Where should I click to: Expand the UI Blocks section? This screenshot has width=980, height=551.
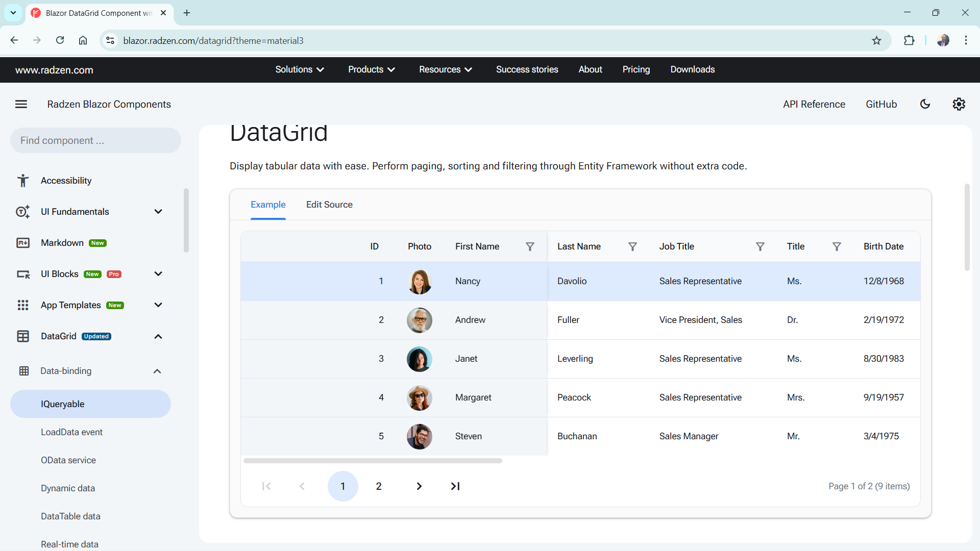(x=158, y=274)
